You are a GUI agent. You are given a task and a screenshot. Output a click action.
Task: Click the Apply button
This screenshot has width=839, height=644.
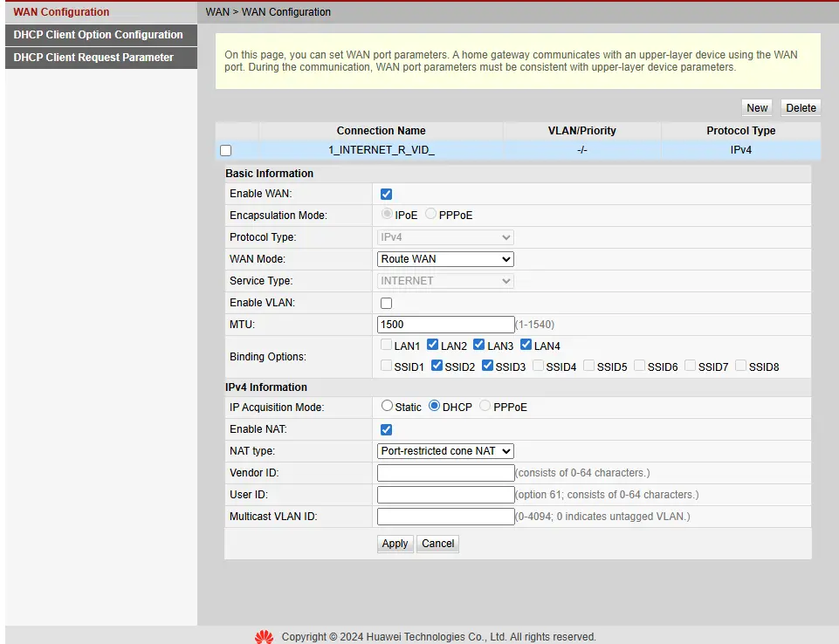(395, 544)
